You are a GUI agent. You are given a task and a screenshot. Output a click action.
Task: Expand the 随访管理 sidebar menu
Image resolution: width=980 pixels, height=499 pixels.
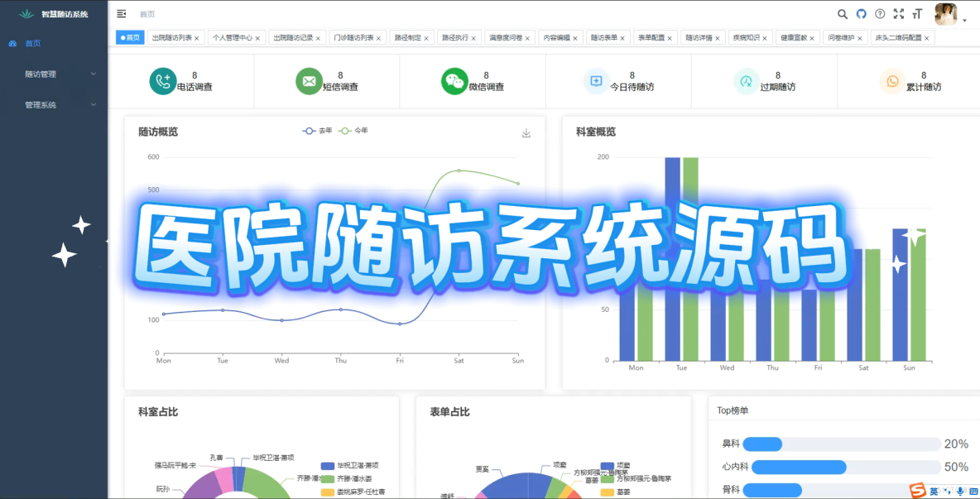pyautogui.click(x=50, y=74)
